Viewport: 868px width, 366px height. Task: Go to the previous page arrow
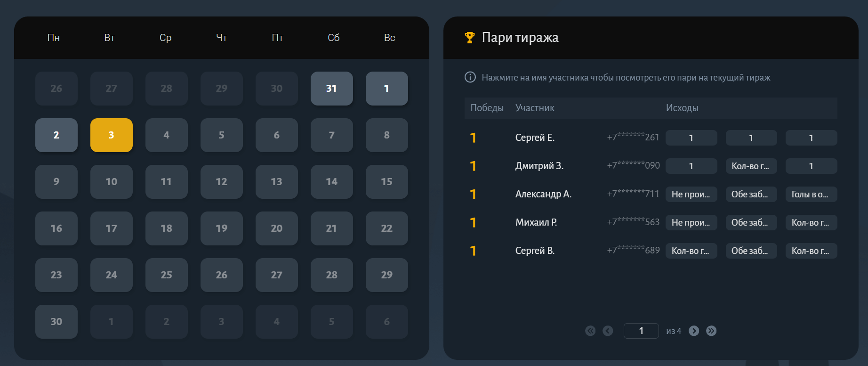tap(608, 331)
